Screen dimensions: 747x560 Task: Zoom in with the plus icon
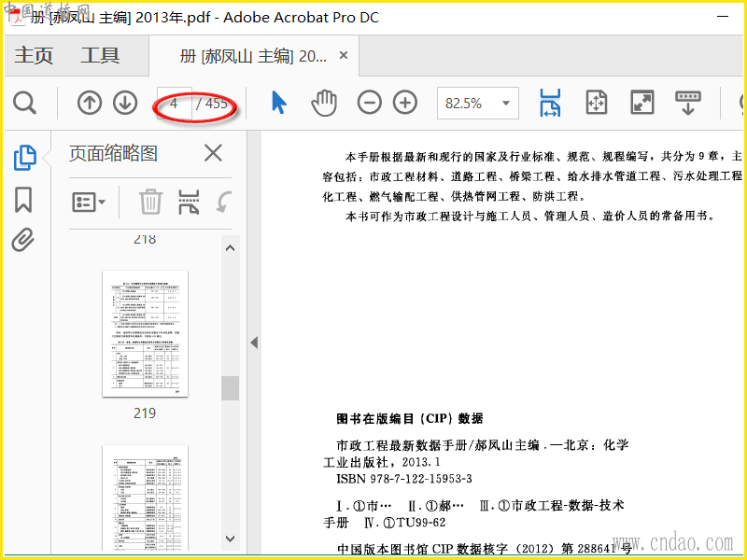(405, 103)
